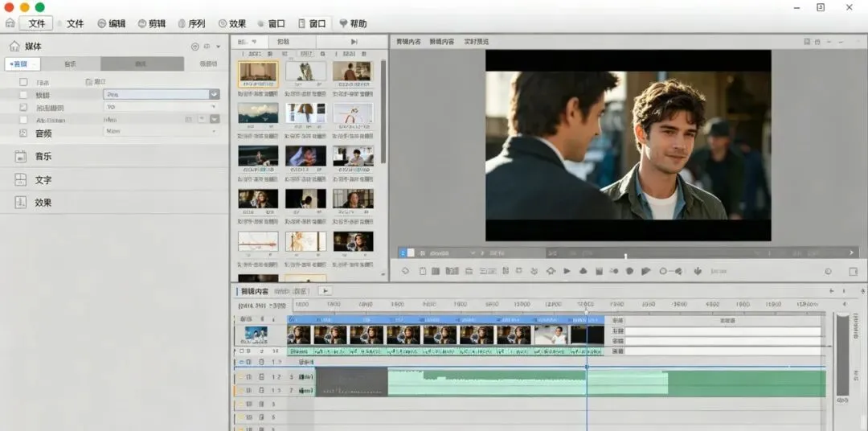Viewport: 868px width, 431px height.
Task: Tick the checkbox beside the Ato row
Action: 23,120
